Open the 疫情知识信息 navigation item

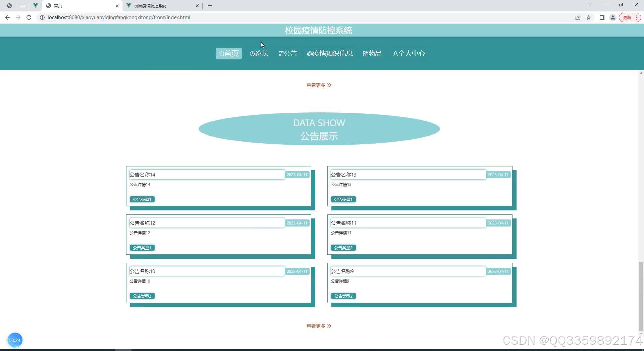[330, 53]
